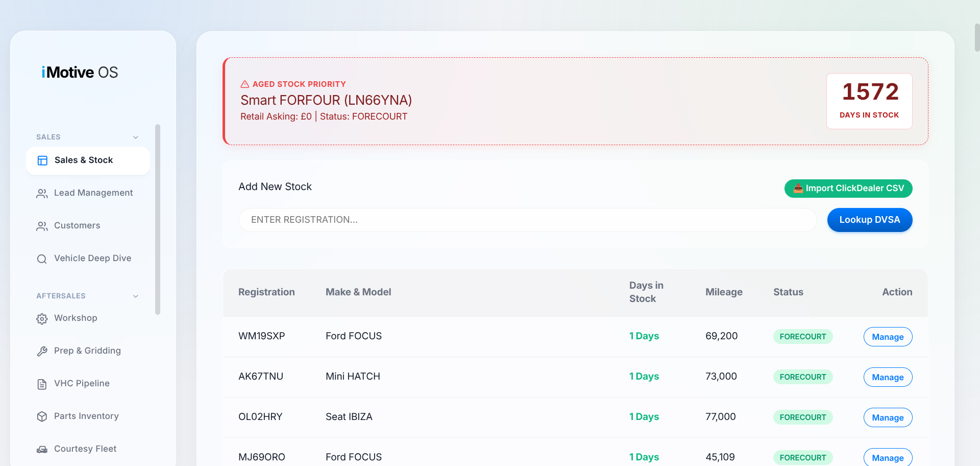Click the Action column header
Screen dimensions: 980x466
(x=897, y=292)
